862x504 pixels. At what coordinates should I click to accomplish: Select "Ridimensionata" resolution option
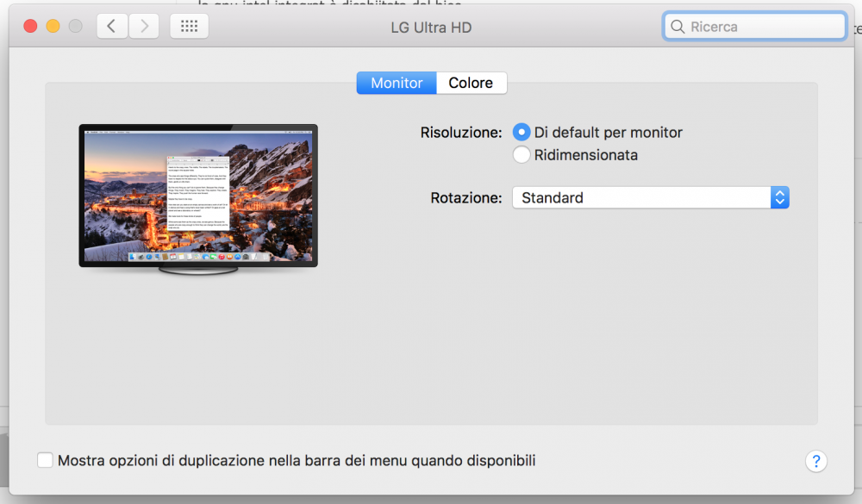coord(522,155)
